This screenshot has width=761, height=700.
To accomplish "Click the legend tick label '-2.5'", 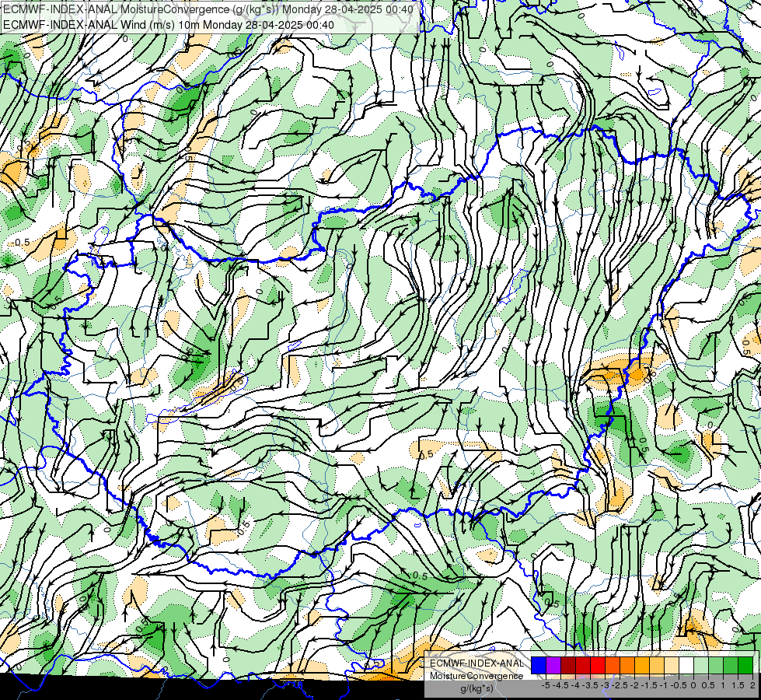I will (620, 685).
